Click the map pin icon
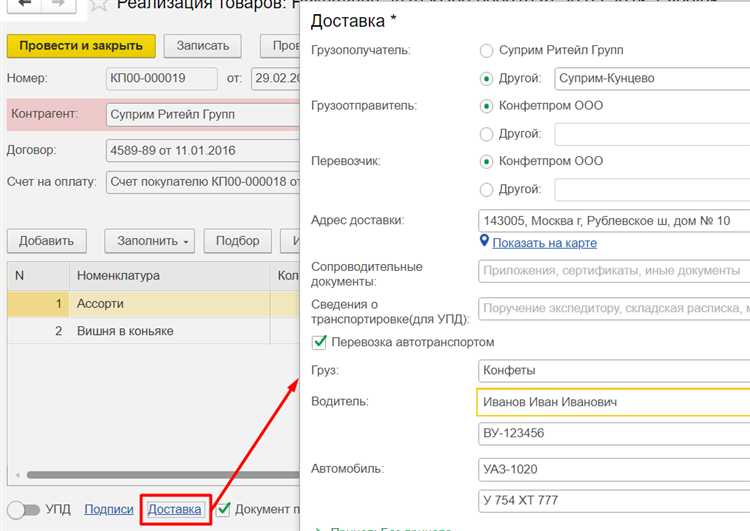This screenshot has height=531, width=750. [x=484, y=241]
